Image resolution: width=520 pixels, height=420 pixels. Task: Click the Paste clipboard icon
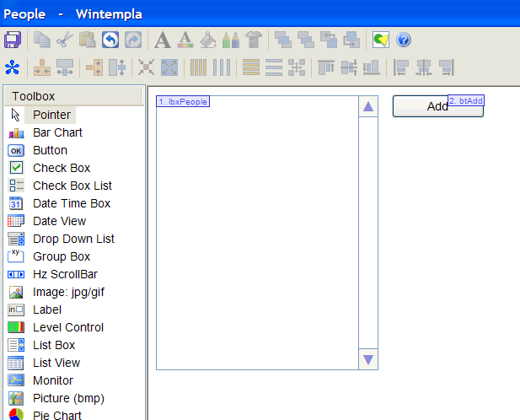[x=88, y=40]
